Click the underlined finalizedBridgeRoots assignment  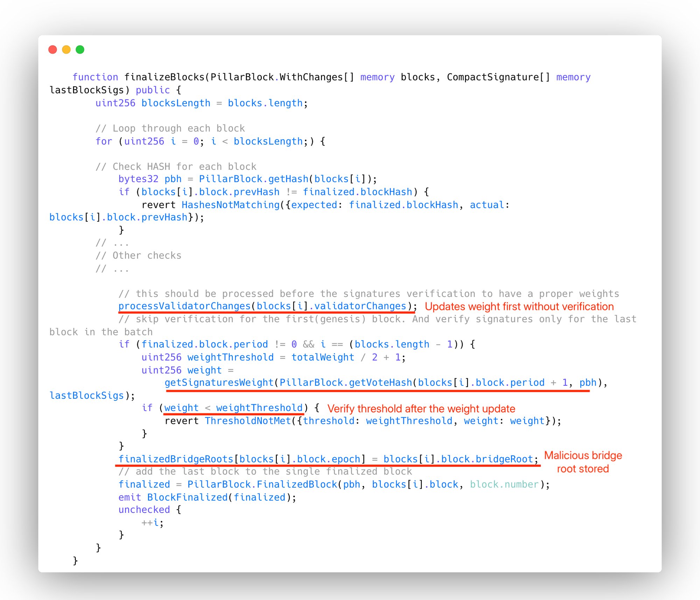(328, 459)
